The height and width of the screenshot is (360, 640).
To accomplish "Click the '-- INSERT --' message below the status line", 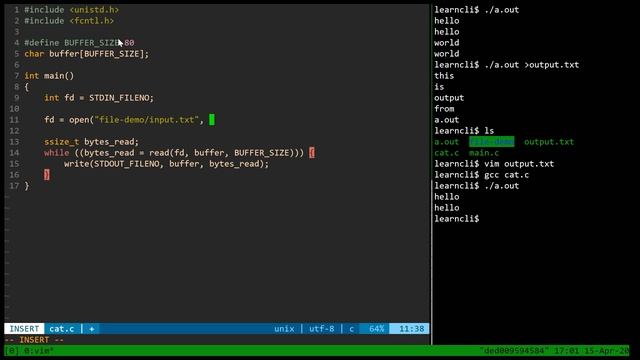I will tap(34, 340).
